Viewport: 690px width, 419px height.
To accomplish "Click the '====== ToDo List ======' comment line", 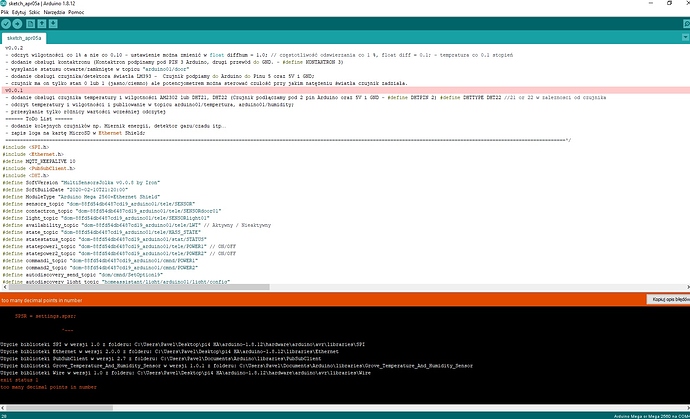I will (x=39, y=119).
